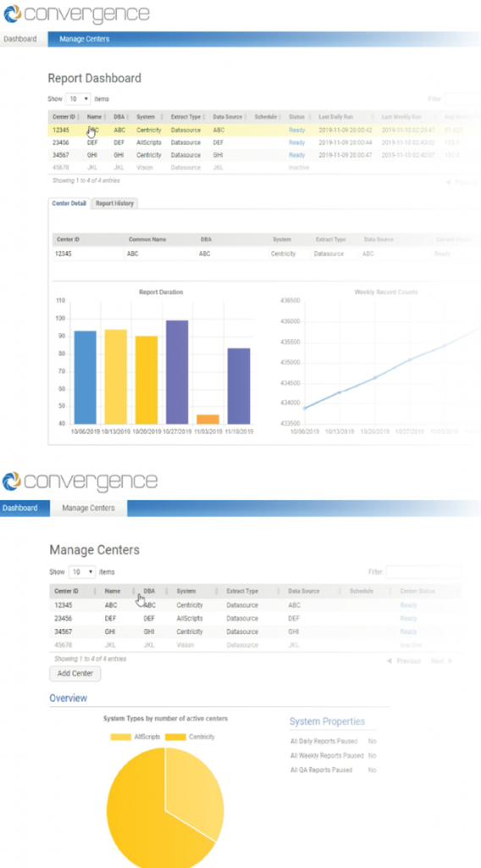
Task: Select the active Manage Centers tab on lower page
Action: click(88, 509)
